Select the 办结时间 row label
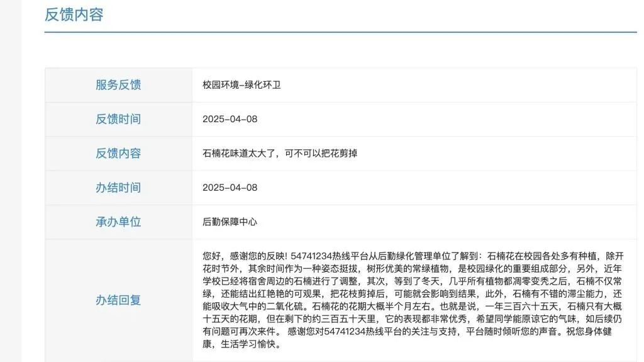644x362 pixels. point(118,188)
